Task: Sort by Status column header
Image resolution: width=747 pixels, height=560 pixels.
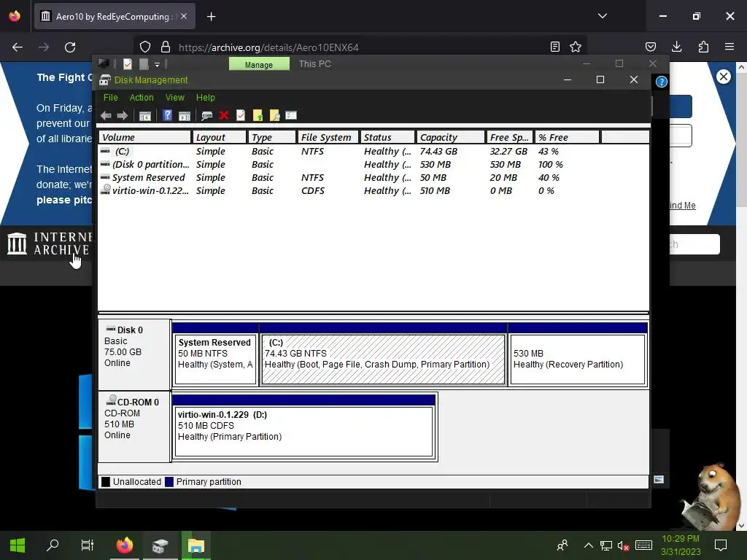Action: (x=387, y=137)
